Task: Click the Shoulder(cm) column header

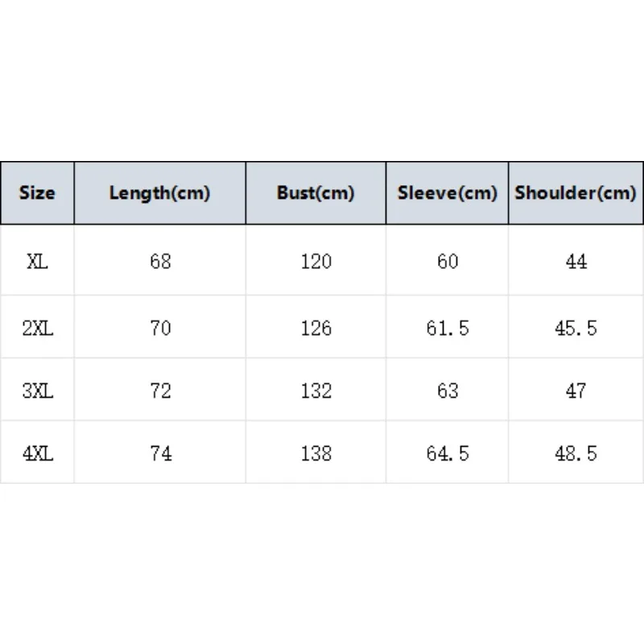Action: [576, 193]
